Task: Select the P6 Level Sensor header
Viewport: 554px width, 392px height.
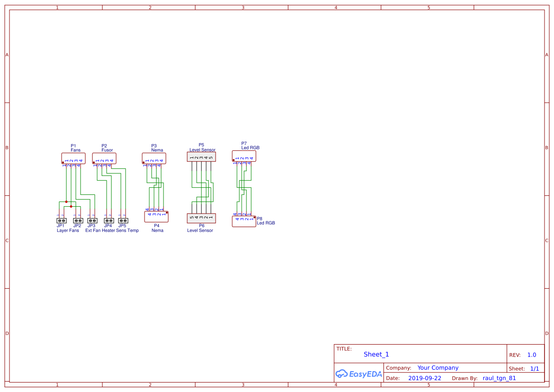Action: click(x=201, y=218)
